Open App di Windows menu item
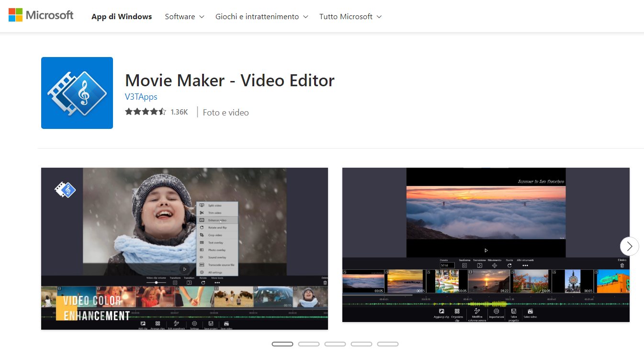Screen dimensions: 644x357 122,16
